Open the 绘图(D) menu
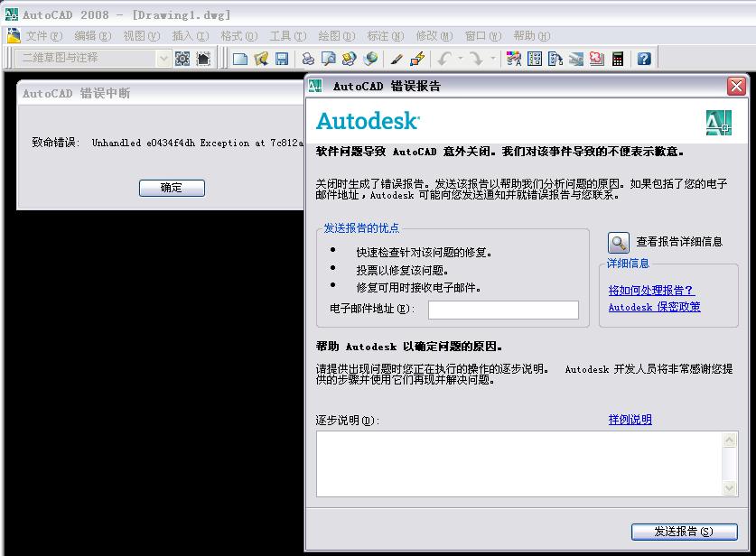Screen dimensions: 756x556 pos(337,36)
